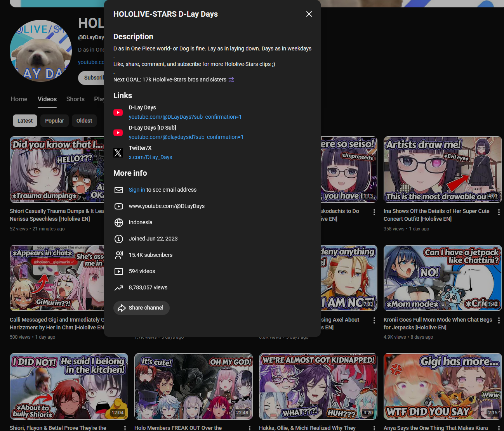
Task: Click the subscribers icon beside 15.4K subscribers
Action: click(119, 255)
